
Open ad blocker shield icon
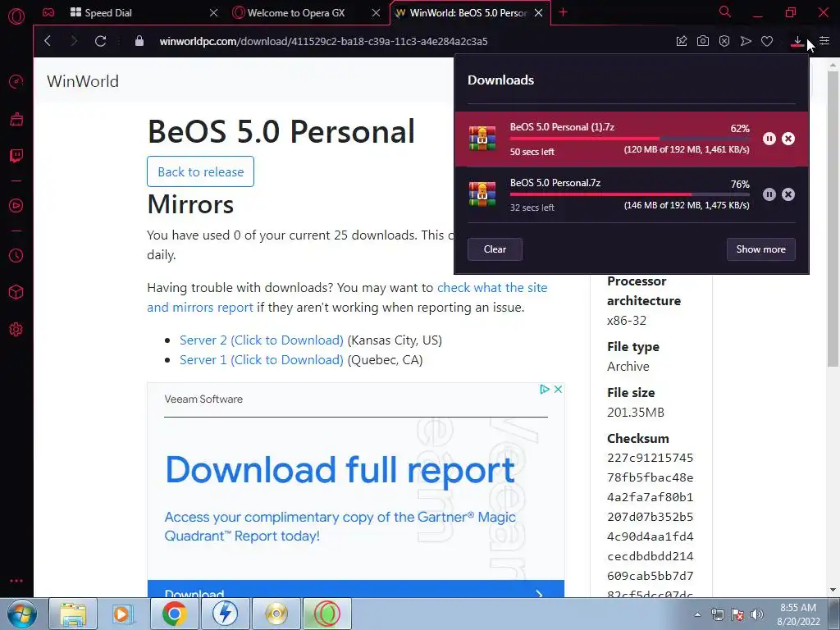724,41
